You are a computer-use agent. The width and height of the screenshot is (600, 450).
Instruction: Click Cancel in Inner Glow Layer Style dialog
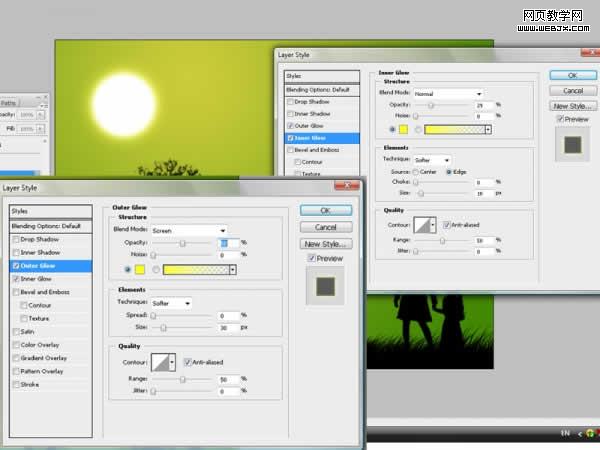click(573, 91)
